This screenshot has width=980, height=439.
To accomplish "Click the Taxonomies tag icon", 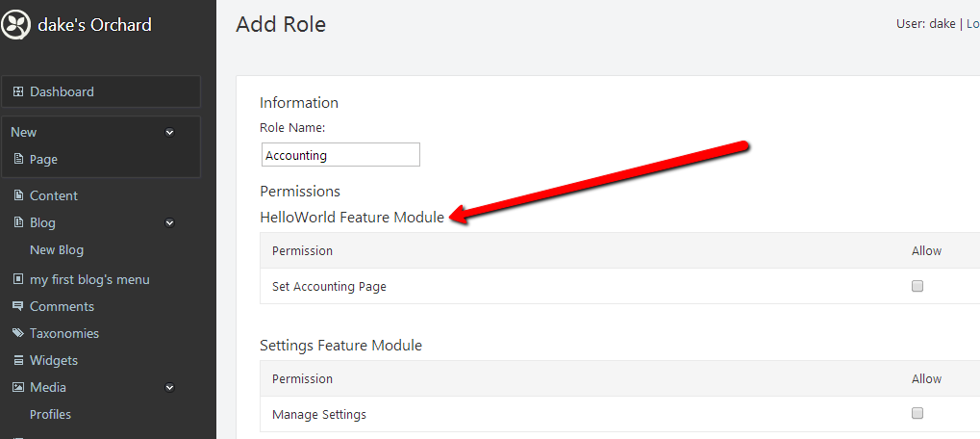I will pos(18,333).
